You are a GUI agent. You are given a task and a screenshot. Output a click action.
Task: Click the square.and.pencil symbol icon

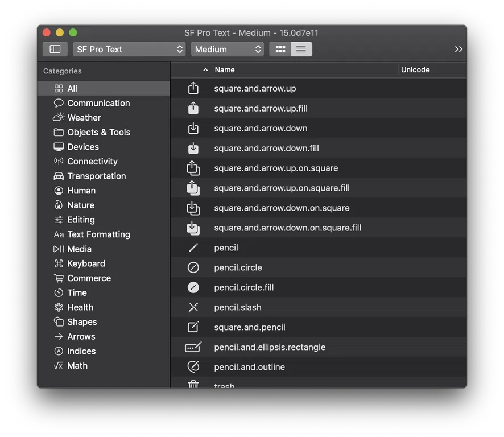click(x=193, y=327)
